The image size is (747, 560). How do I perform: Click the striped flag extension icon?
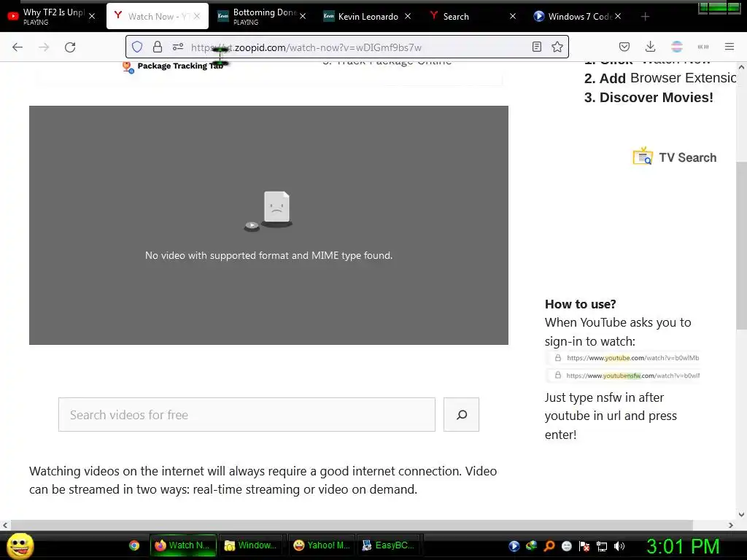click(x=676, y=47)
